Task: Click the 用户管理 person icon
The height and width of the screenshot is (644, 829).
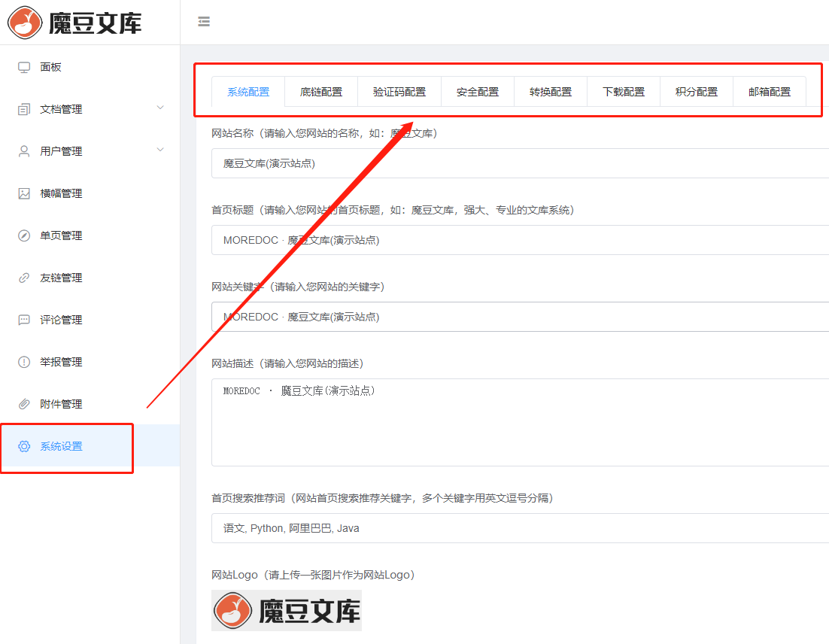Action: pos(24,151)
